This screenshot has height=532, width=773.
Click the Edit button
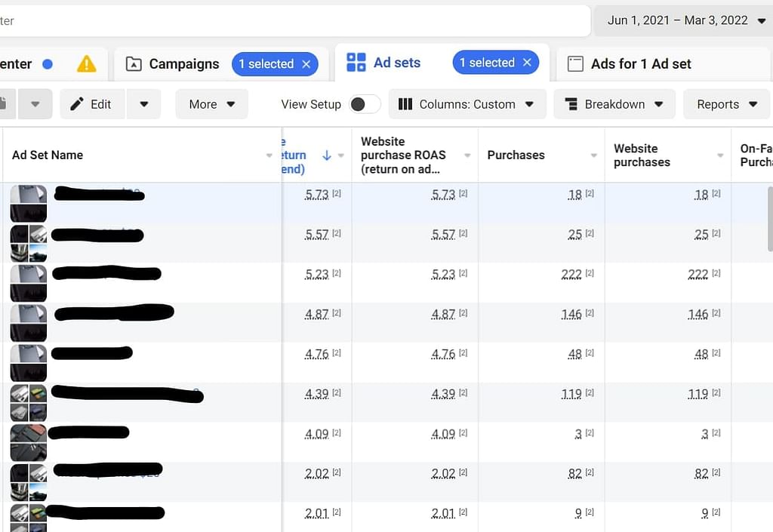[91, 104]
